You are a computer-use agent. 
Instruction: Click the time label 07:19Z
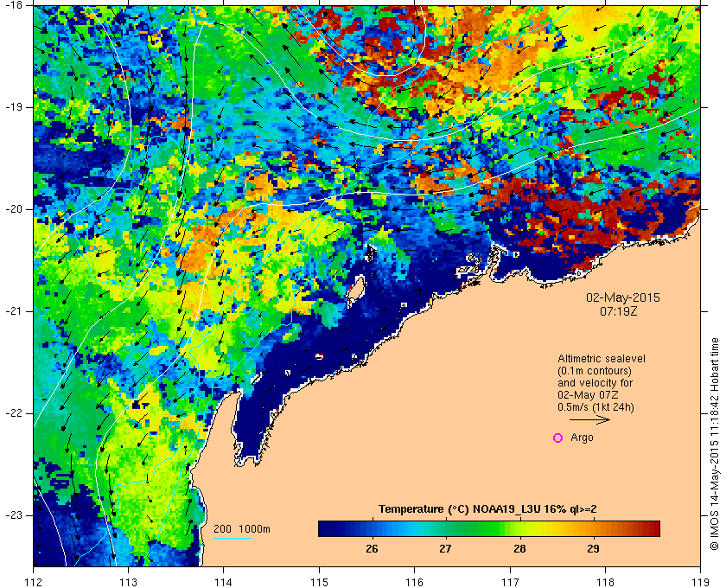[618, 312]
